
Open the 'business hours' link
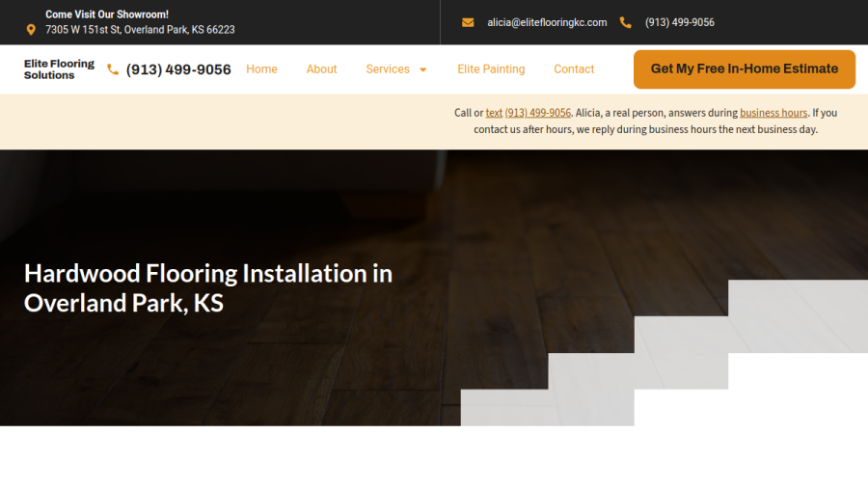coord(773,113)
